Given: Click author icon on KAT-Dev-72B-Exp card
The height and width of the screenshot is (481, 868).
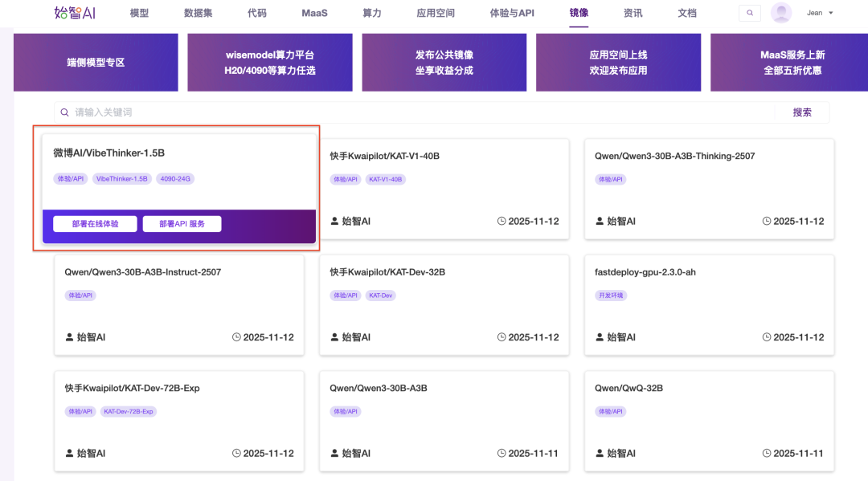Looking at the screenshot, I should 69,454.
